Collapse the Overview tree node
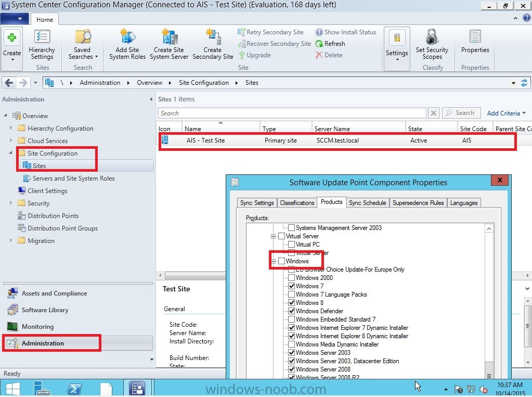The height and width of the screenshot is (397, 532). tap(6, 116)
